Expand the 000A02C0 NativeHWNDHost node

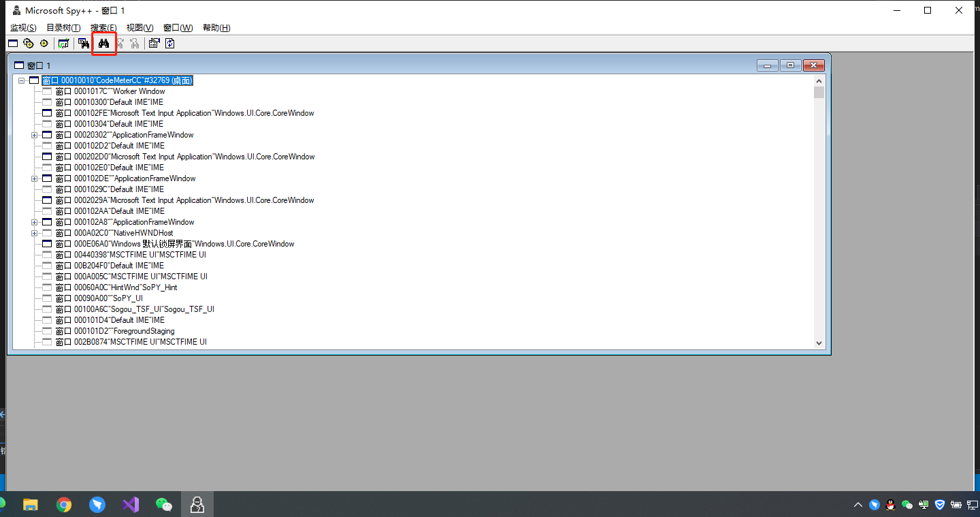[x=34, y=233]
